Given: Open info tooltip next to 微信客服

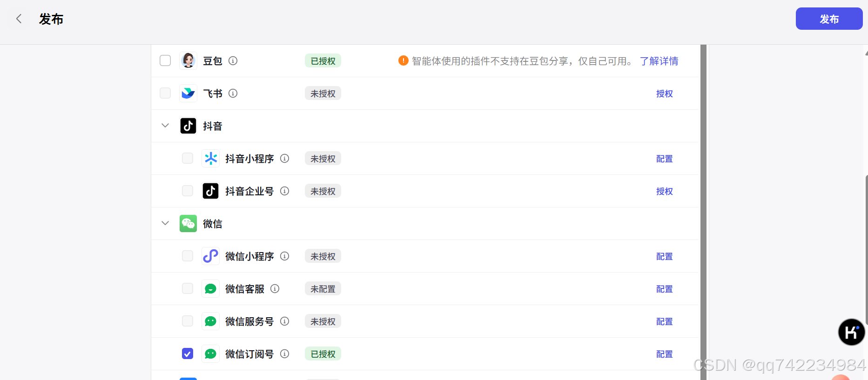Looking at the screenshot, I should pos(275,289).
